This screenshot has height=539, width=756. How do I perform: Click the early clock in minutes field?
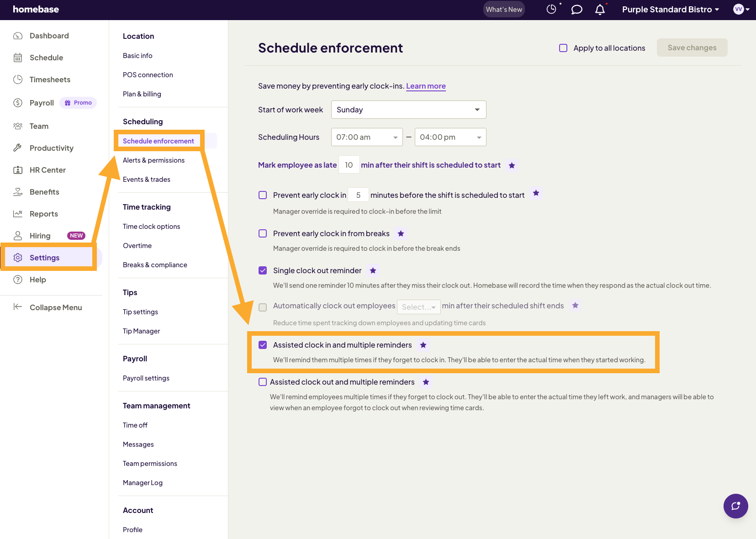358,195
